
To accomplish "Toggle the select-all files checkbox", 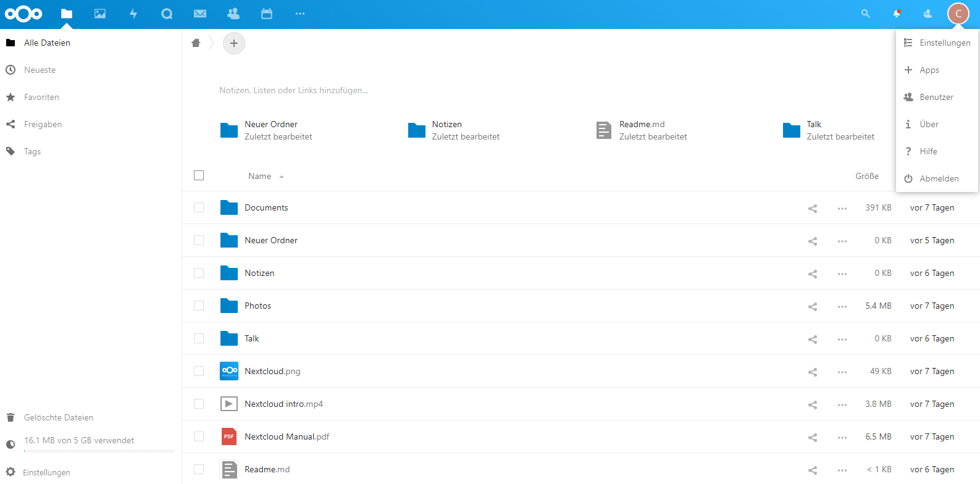I will coord(199,175).
